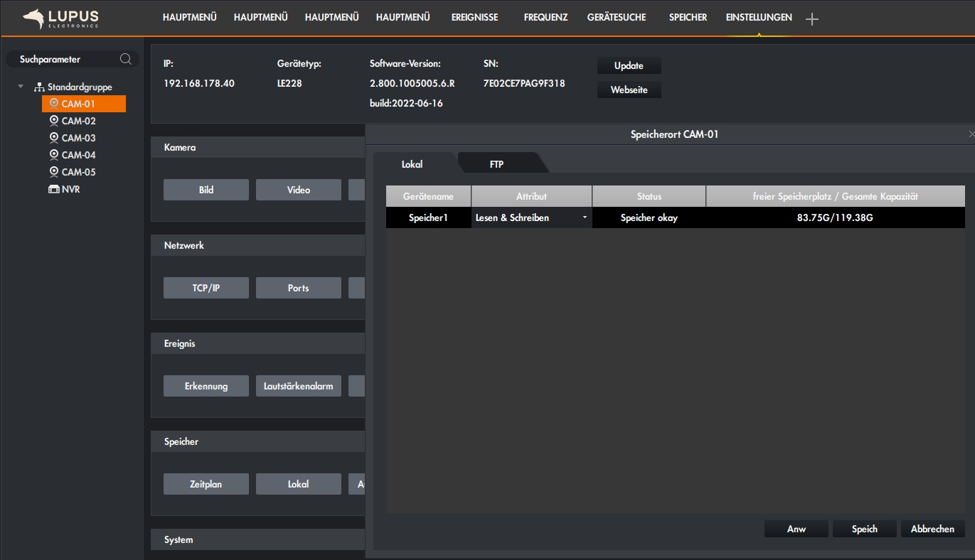Open the EREIGNISSE menu tab

pyautogui.click(x=474, y=17)
